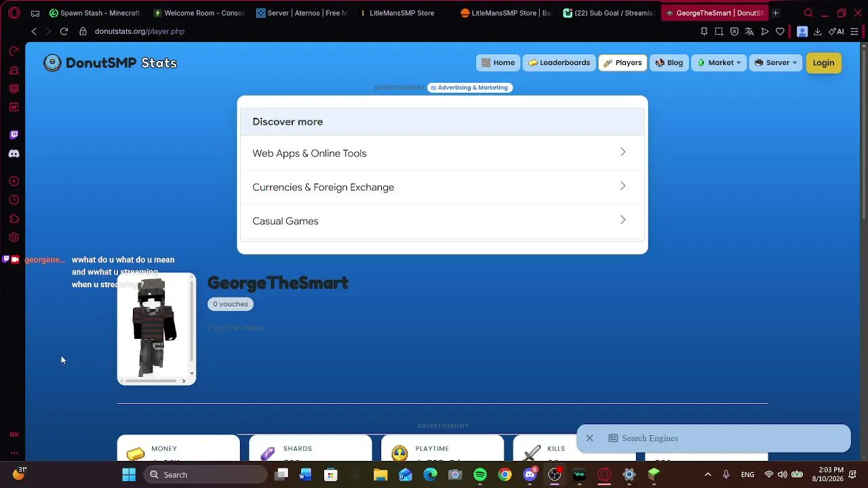Click the microphone tray icon
The width and height of the screenshot is (868, 488).
coord(726,474)
